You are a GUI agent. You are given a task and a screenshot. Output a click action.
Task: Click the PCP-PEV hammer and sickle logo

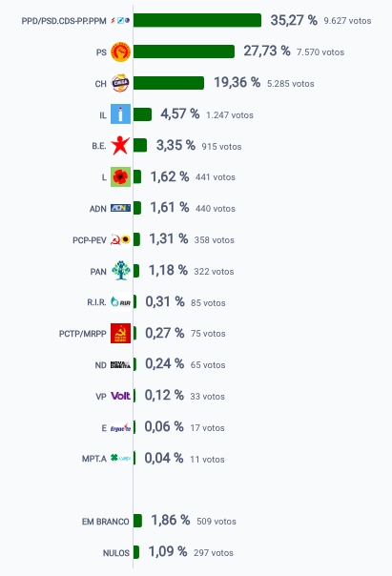pyautogui.click(x=120, y=239)
